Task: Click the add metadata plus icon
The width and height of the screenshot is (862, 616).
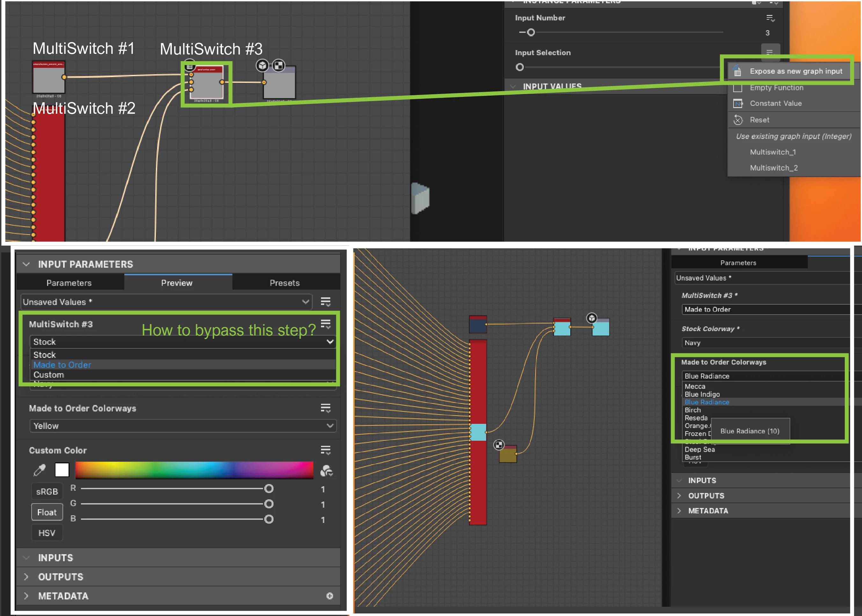Action: 329,596
